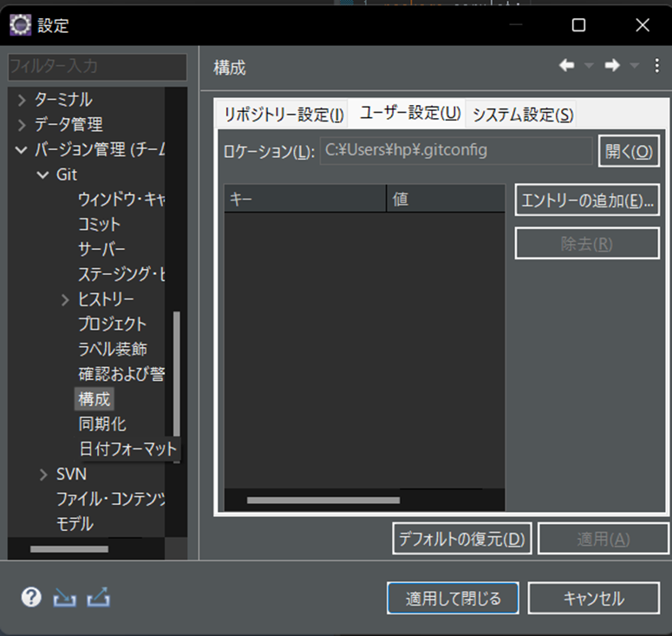Select モデル in the tree

(75, 524)
